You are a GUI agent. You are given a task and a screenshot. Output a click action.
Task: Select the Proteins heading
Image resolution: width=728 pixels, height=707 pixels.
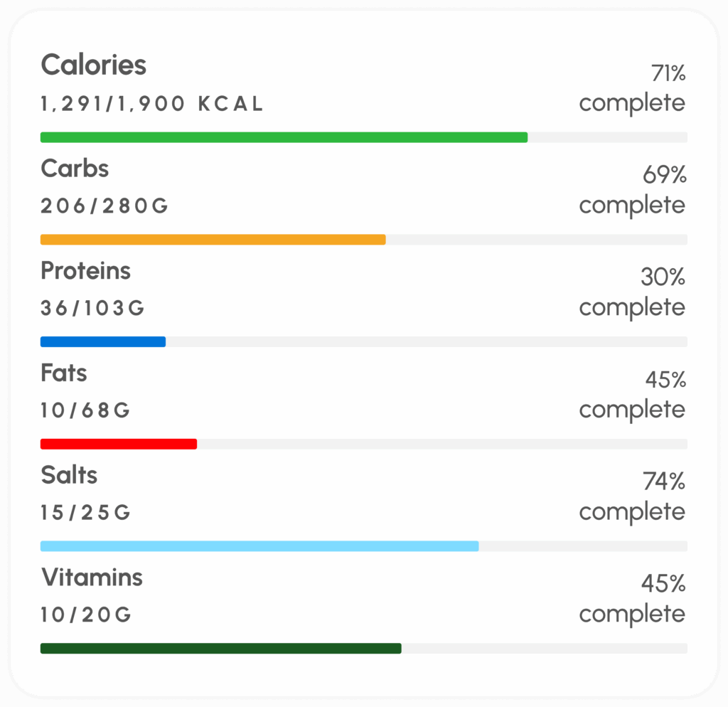86,271
